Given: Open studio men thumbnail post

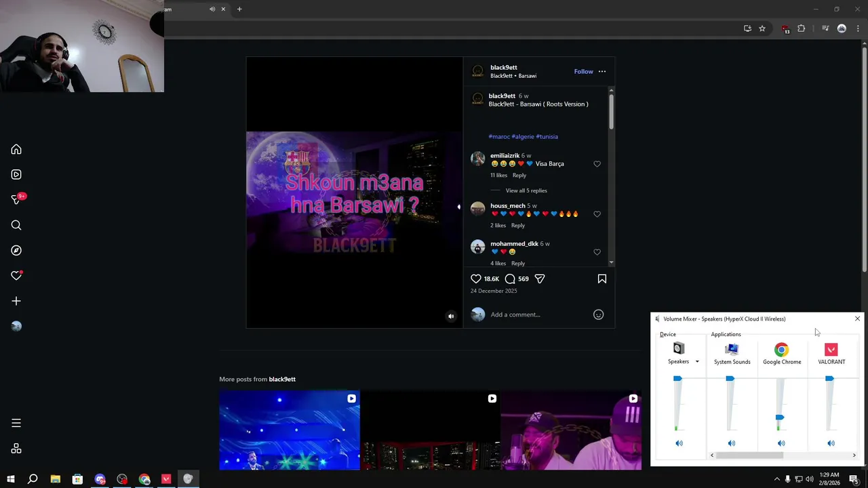Looking at the screenshot, I should coord(571,430).
